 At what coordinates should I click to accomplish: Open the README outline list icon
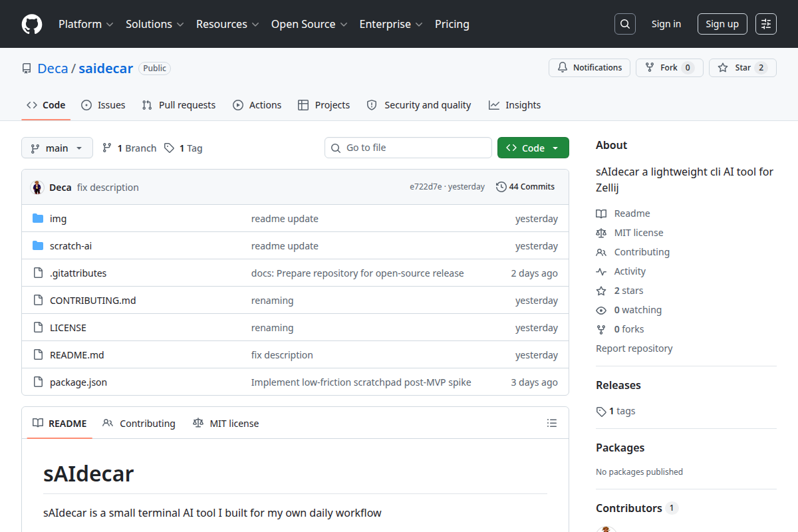551,423
